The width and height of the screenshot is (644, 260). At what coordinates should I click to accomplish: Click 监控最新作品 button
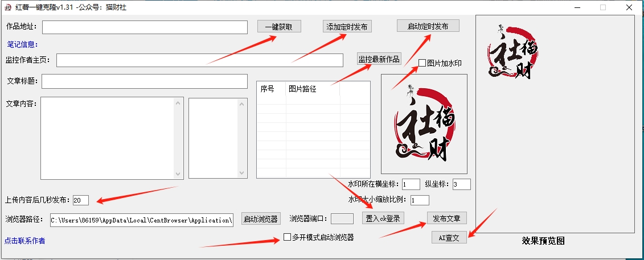379,59
